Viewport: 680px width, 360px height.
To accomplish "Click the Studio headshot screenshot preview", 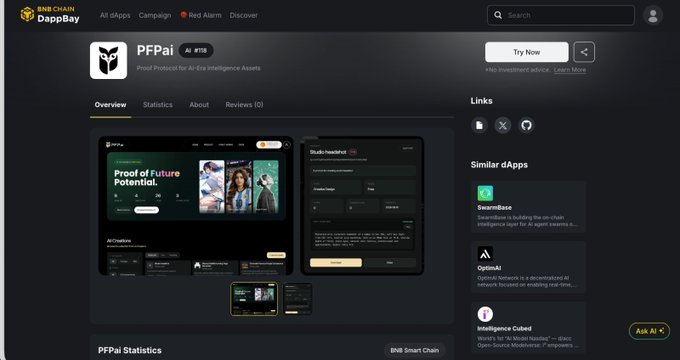I will coord(362,206).
